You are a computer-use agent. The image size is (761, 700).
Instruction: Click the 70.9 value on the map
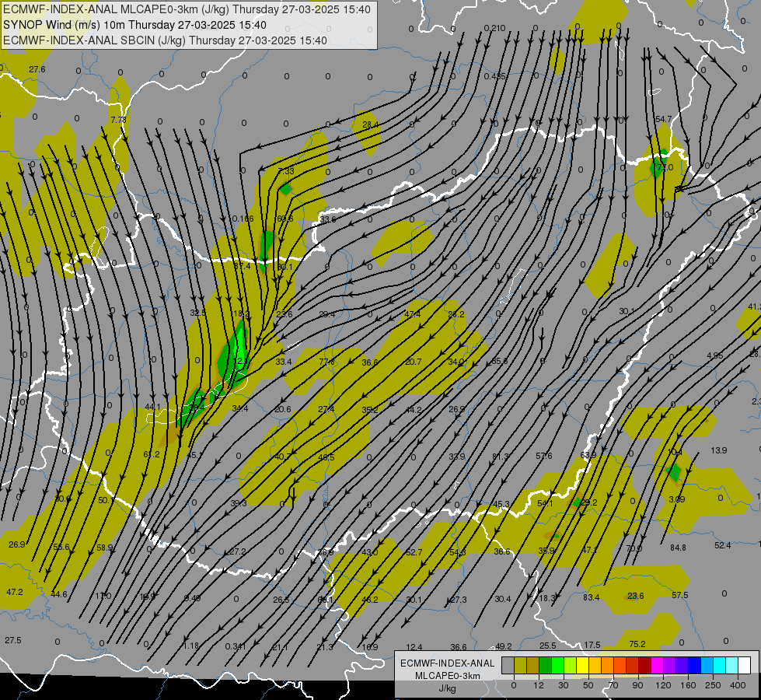[x=634, y=549]
